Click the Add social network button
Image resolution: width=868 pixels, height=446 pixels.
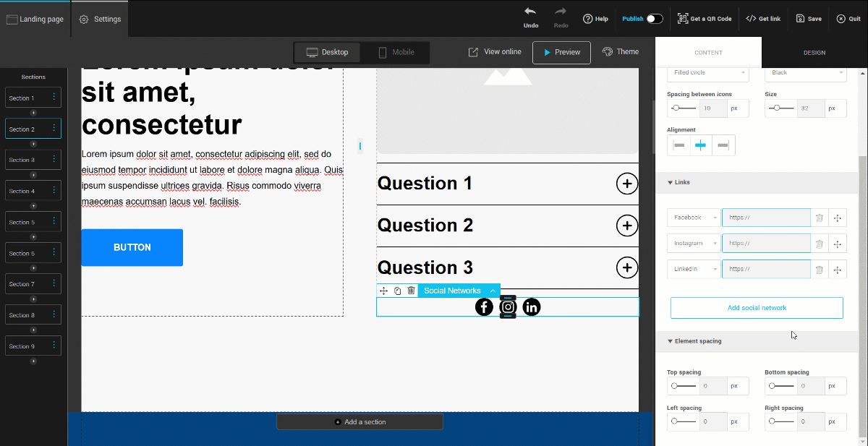click(x=756, y=308)
